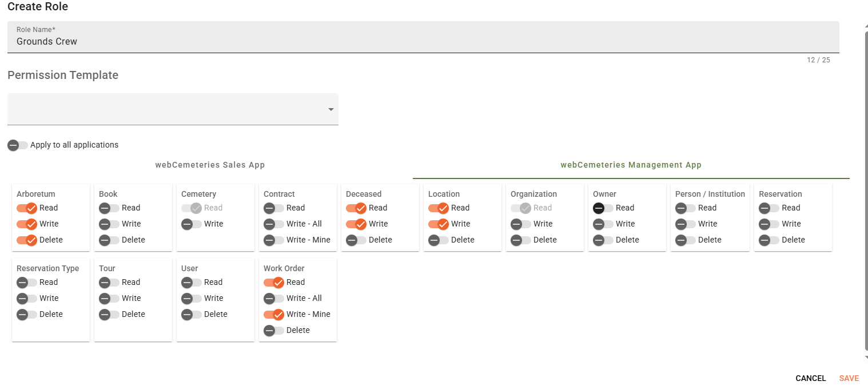Screen dimensions: 868x389
Task: Enable Book Read permission
Action: pyautogui.click(x=109, y=208)
